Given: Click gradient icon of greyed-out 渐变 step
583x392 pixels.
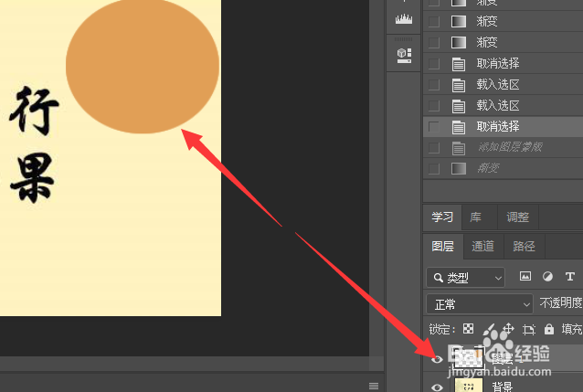Looking at the screenshot, I should click(x=459, y=168).
